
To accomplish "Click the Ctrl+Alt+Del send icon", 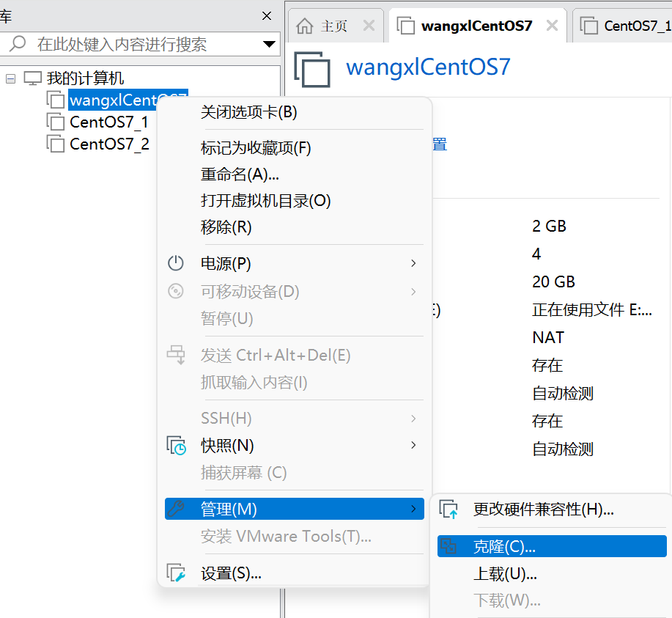I will point(176,355).
